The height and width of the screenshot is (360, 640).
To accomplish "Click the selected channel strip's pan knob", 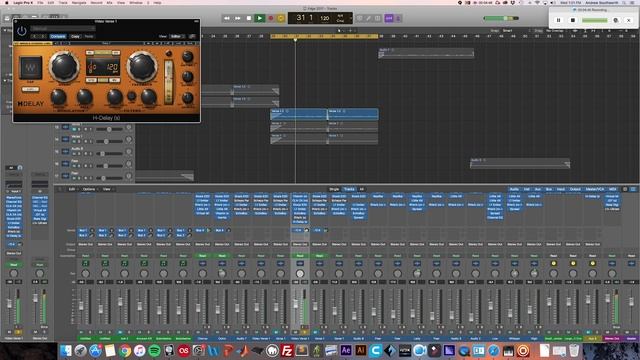I will tap(300, 274).
